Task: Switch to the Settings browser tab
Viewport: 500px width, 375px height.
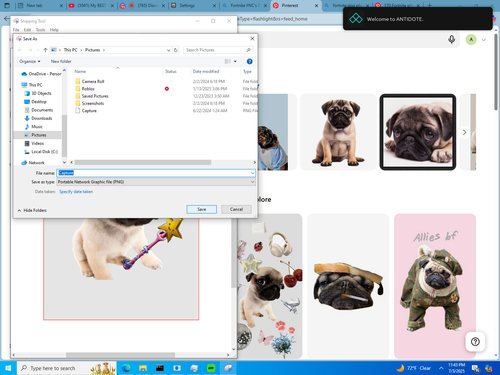Action: click(x=193, y=6)
